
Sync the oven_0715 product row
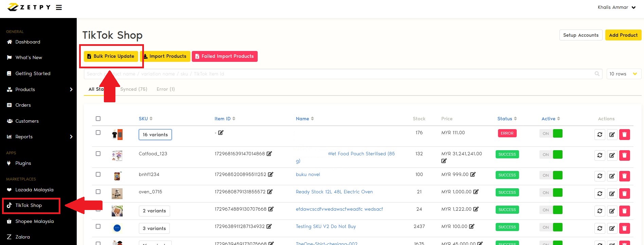coord(600,193)
